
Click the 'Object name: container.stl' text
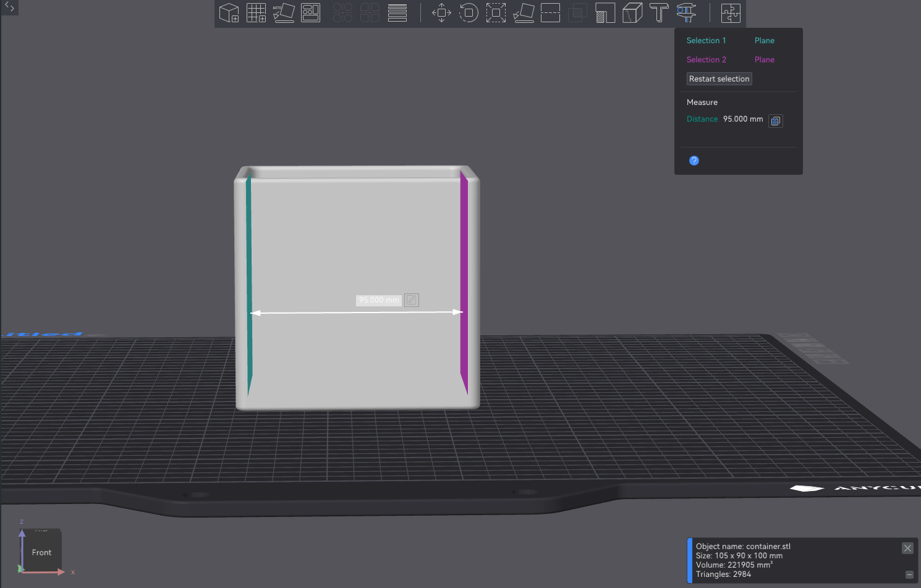click(743, 547)
